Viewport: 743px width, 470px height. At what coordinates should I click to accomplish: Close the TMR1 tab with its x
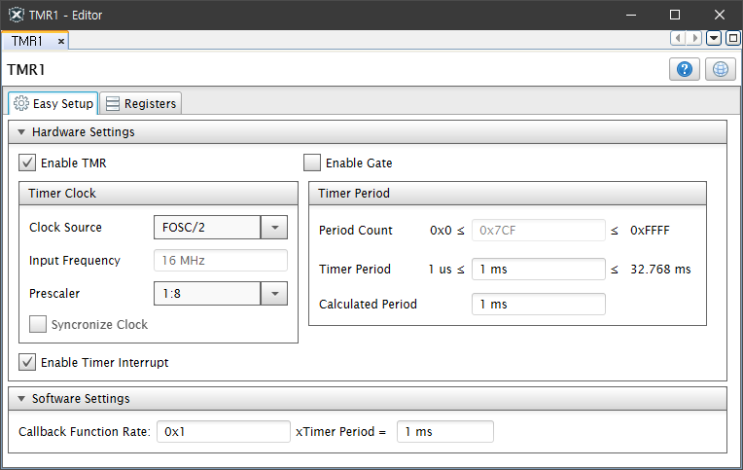tap(61, 41)
